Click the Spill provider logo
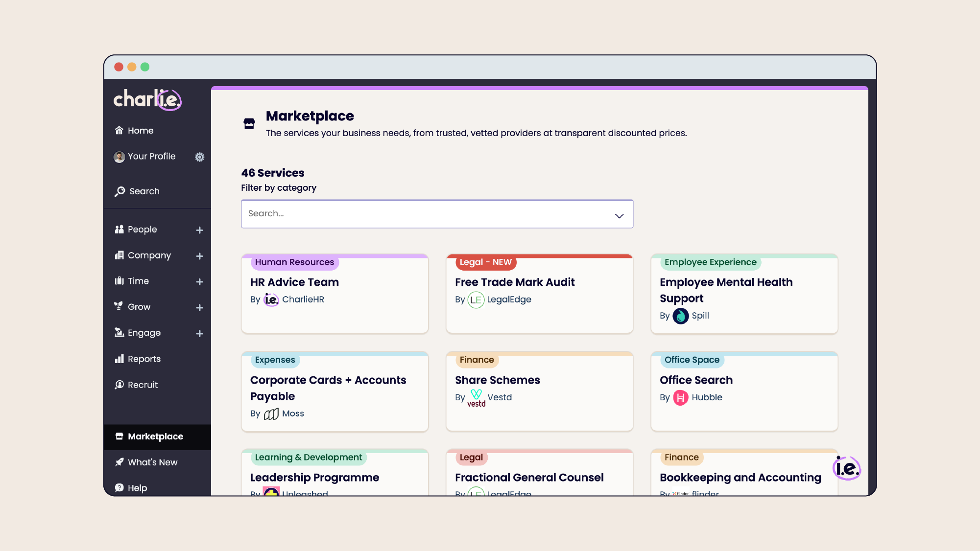The height and width of the screenshot is (551, 980). point(680,316)
